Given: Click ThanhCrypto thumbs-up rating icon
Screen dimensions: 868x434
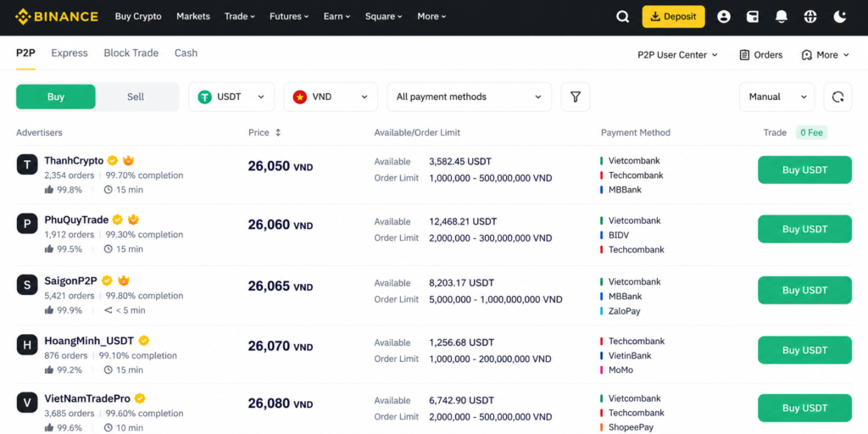Looking at the screenshot, I should tap(49, 189).
